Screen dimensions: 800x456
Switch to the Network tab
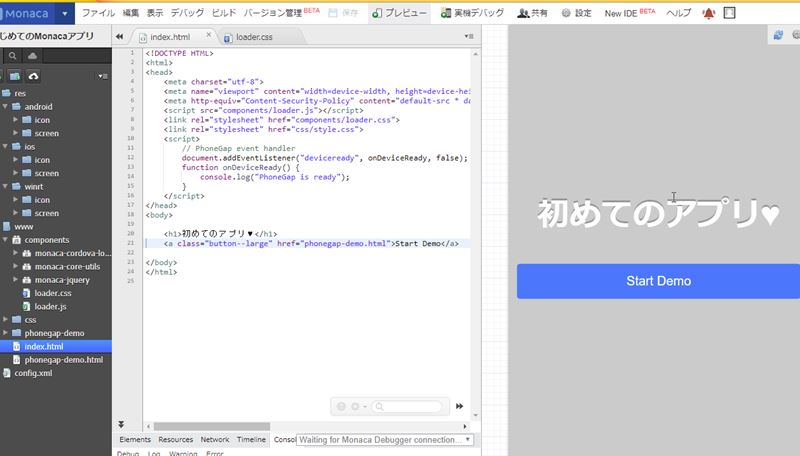click(x=215, y=440)
